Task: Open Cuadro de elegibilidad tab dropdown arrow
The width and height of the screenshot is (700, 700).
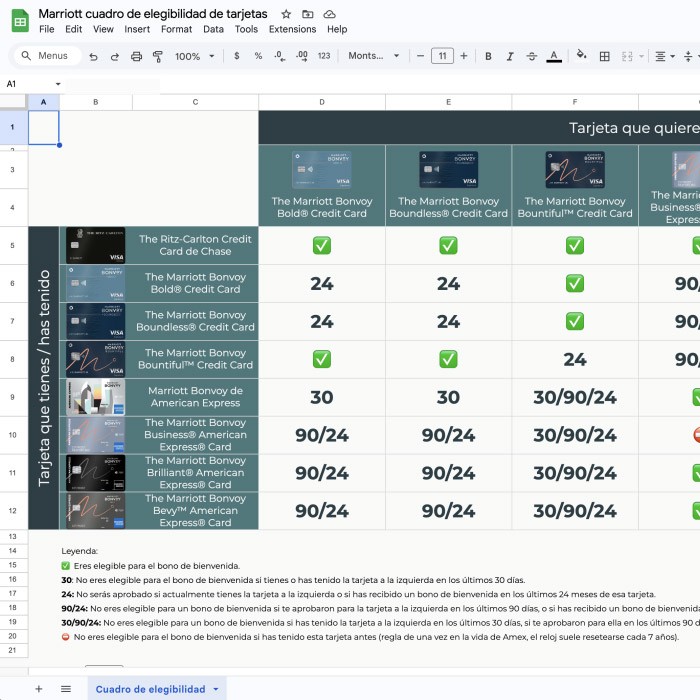Action: (216, 689)
